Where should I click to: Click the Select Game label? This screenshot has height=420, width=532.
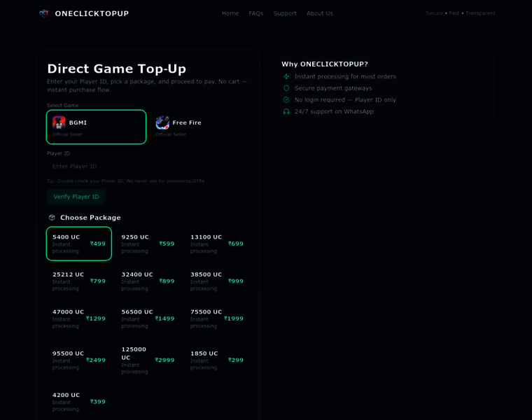[x=63, y=106]
